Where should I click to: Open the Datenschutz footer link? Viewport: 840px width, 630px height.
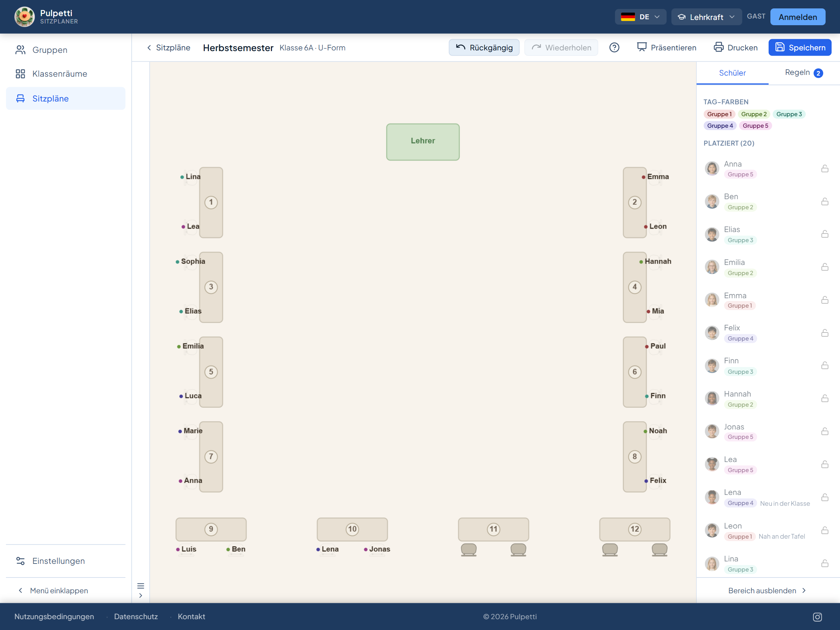[x=135, y=616]
